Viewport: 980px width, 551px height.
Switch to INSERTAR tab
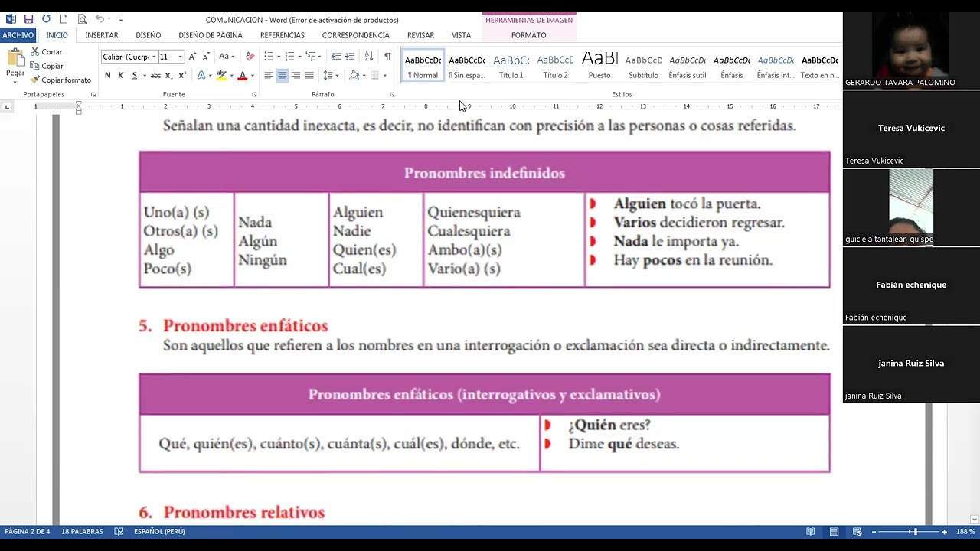[x=102, y=35]
